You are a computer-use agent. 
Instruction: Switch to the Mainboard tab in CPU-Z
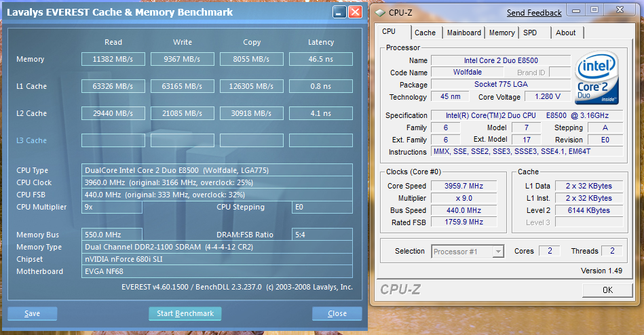(x=463, y=33)
